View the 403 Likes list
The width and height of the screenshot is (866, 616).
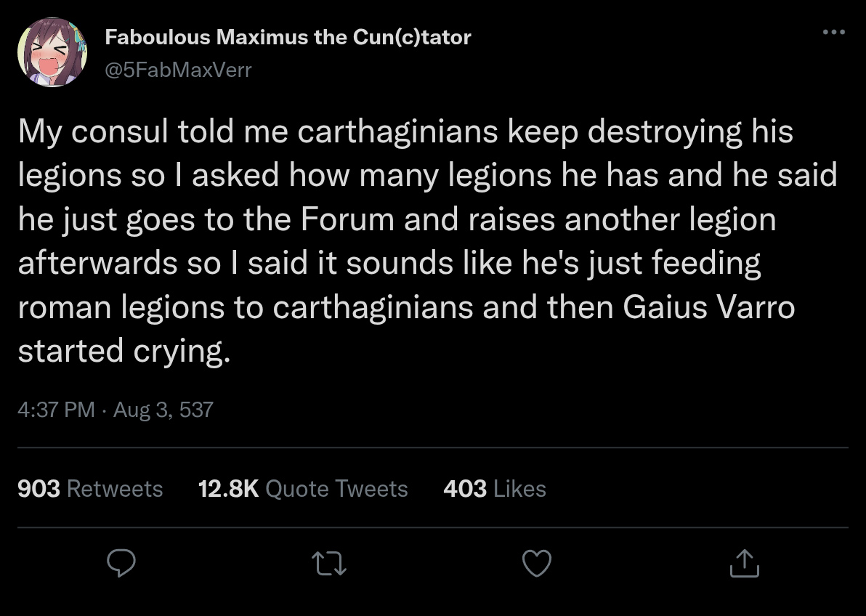click(x=494, y=488)
